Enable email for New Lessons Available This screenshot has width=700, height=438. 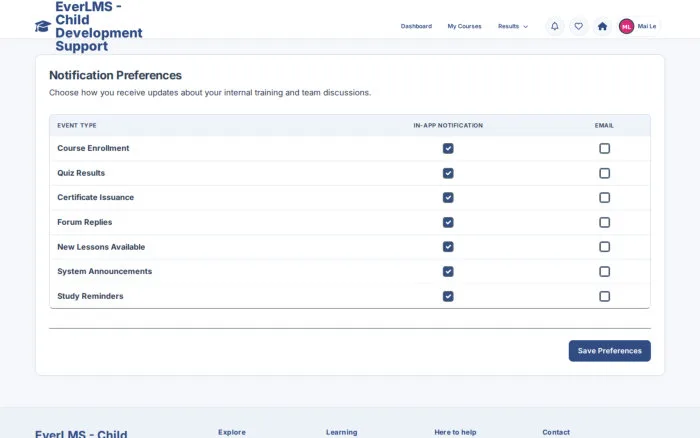604,247
